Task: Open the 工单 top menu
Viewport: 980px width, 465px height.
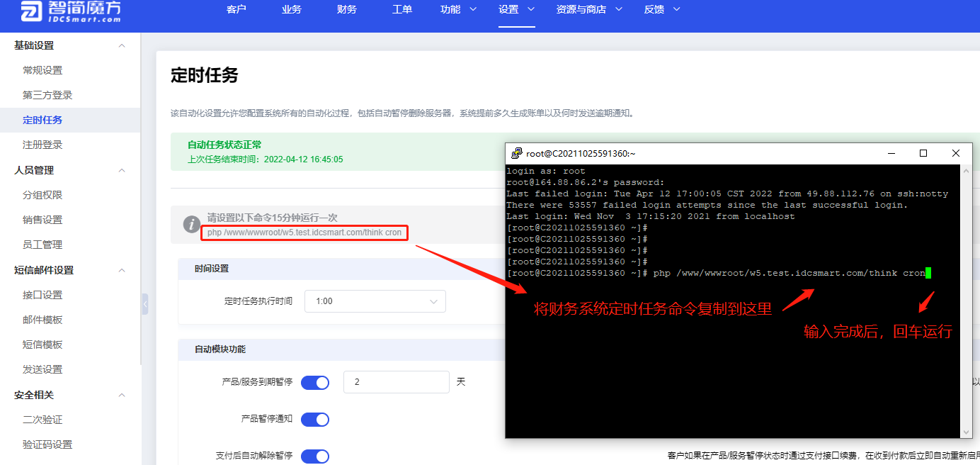Action: point(401,10)
